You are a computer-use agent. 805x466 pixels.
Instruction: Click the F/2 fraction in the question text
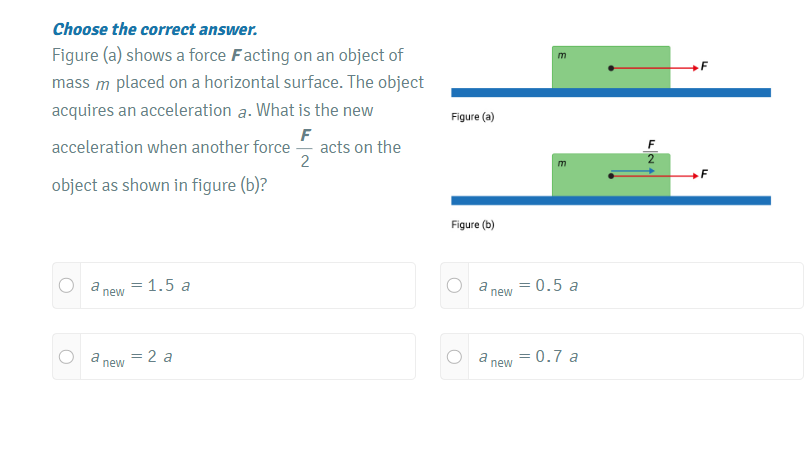(305, 147)
